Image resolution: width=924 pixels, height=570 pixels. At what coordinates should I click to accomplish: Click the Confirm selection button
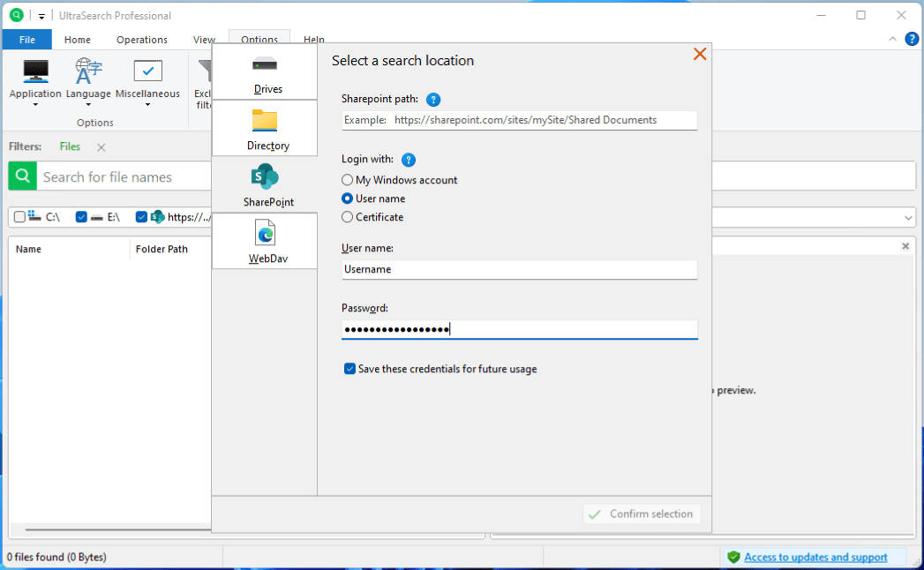tap(642, 514)
